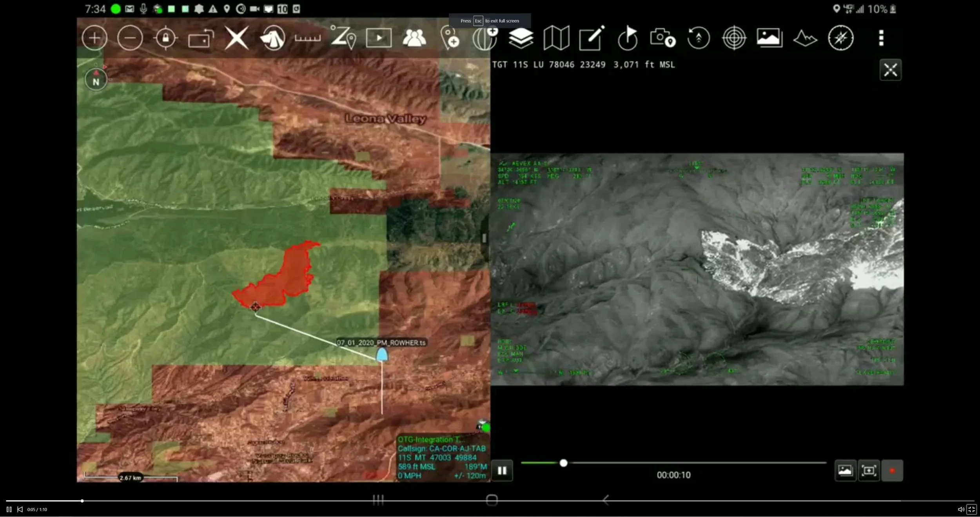
Task: Open the compass slash icon
Action: point(841,38)
